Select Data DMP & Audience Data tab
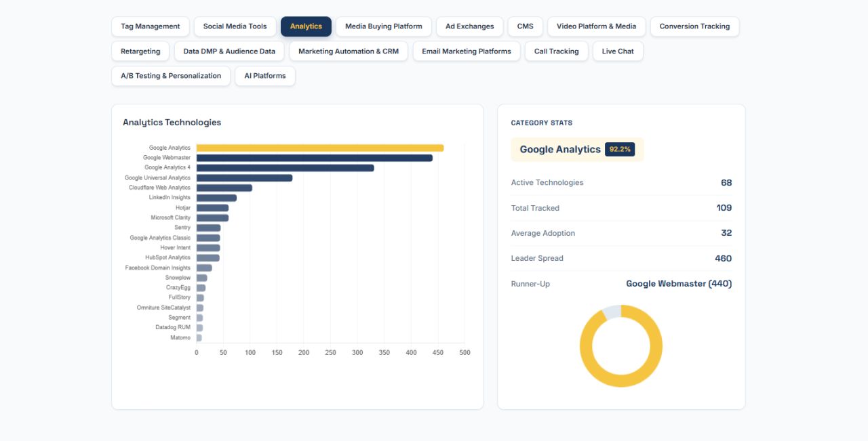This screenshot has height=441, width=868. 229,51
